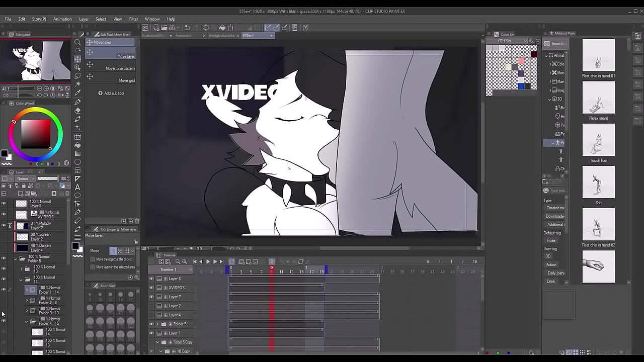Click the Open file icon in command bar
Screen dimensions: 644x362
point(164,28)
